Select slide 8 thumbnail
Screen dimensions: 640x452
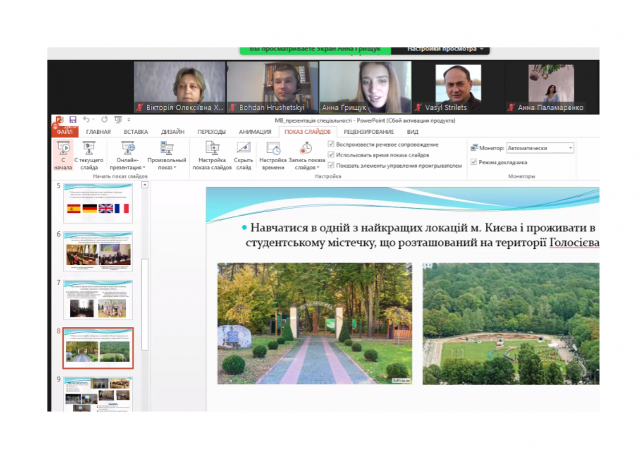pos(98,348)
